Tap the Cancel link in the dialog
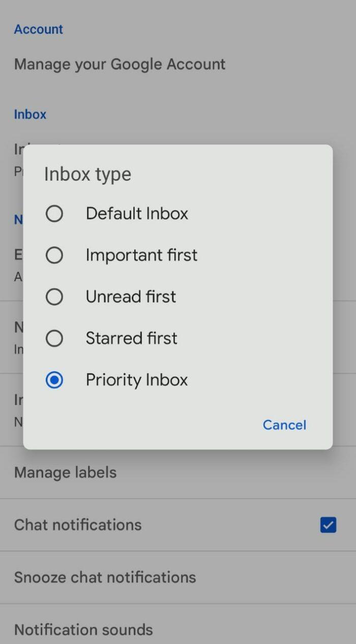356x644 pixels. (284, 425)
